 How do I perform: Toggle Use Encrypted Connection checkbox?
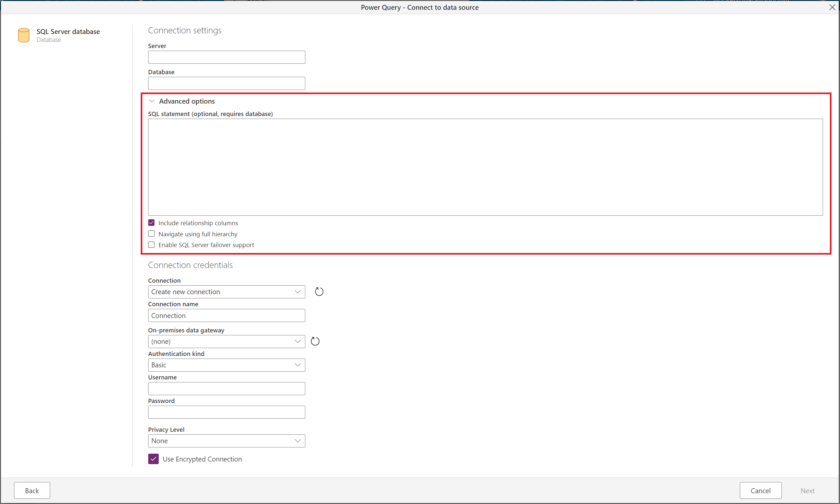click(153, 459)
